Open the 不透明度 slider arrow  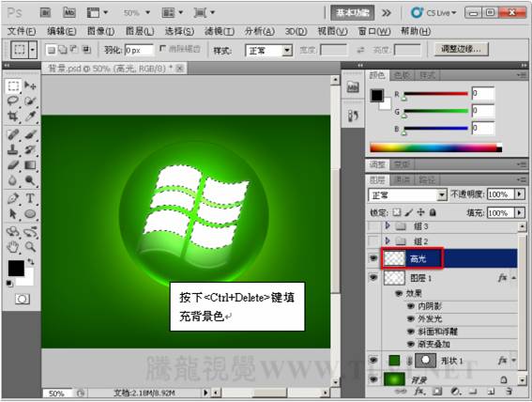[520, 194]
